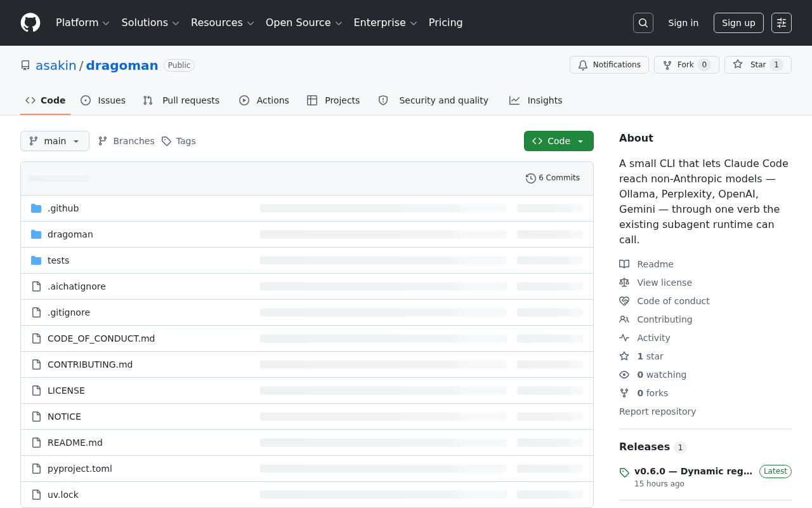The width and height of the screenshot is (812, 508).
Task: Click the people icon beside Contributing
Action: 624,319
